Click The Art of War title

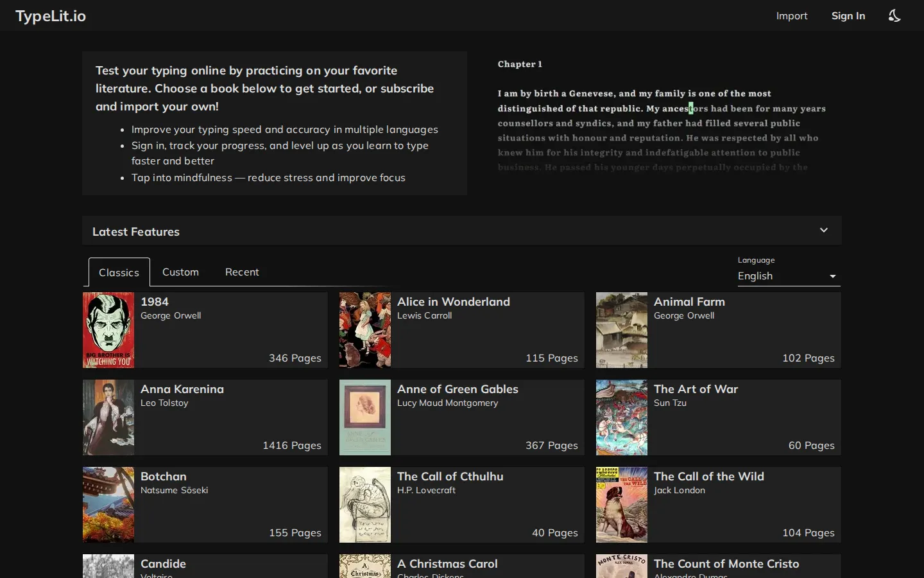[x=696, y=389]
